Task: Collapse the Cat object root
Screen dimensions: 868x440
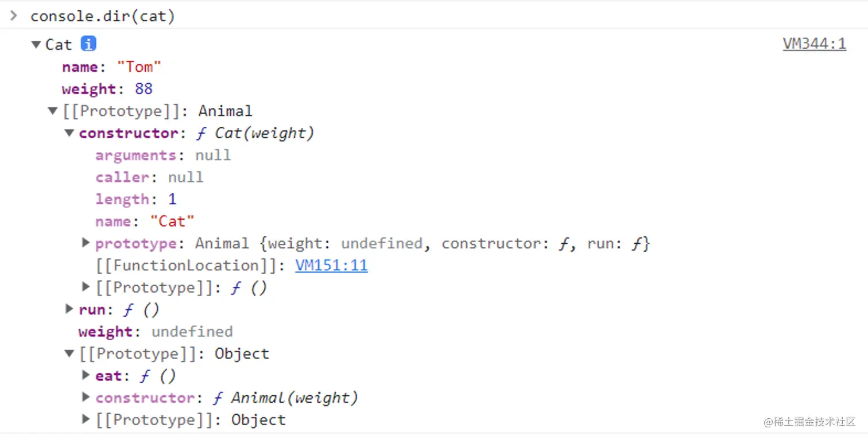Action: click(x=37, y=45)
